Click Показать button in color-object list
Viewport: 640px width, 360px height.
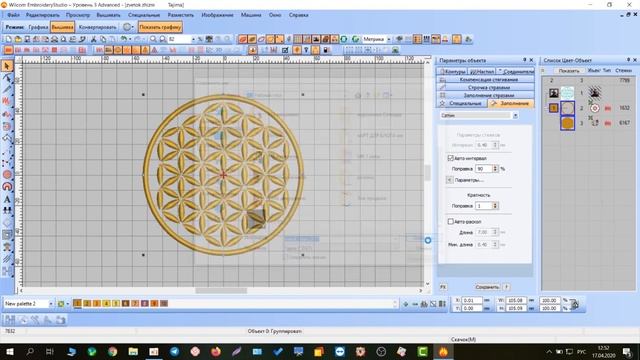pyautogui.click(x=569, y=71)
